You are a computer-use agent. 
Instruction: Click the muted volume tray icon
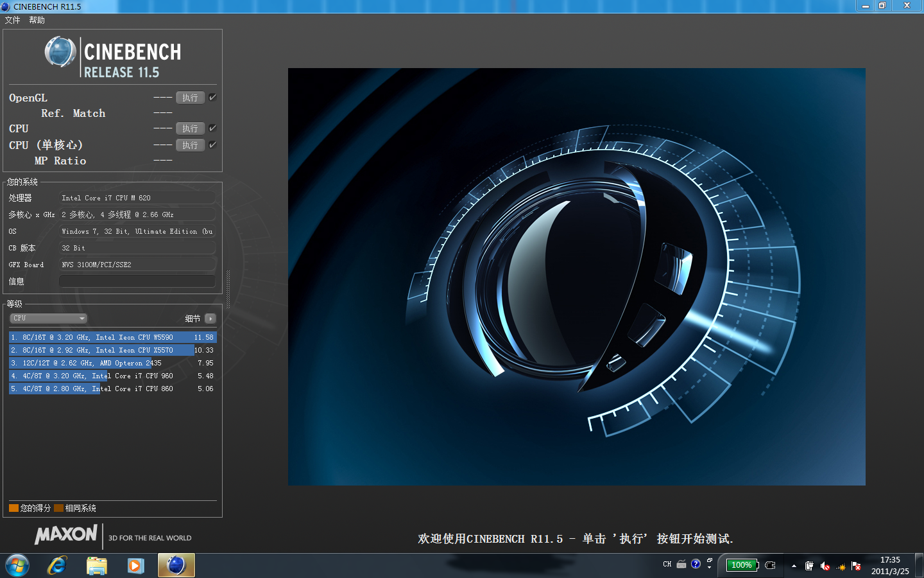click(825, 566)
